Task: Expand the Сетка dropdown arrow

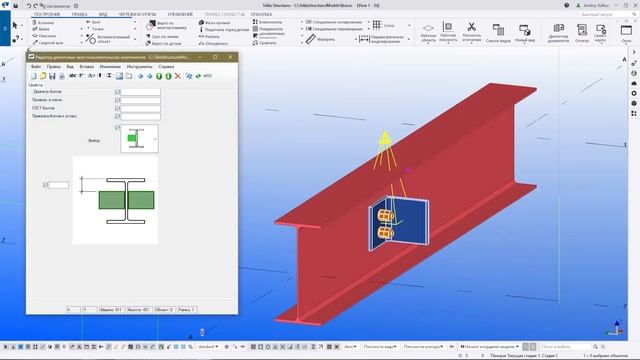Action: pyautogui.click(x=409, y=25)
